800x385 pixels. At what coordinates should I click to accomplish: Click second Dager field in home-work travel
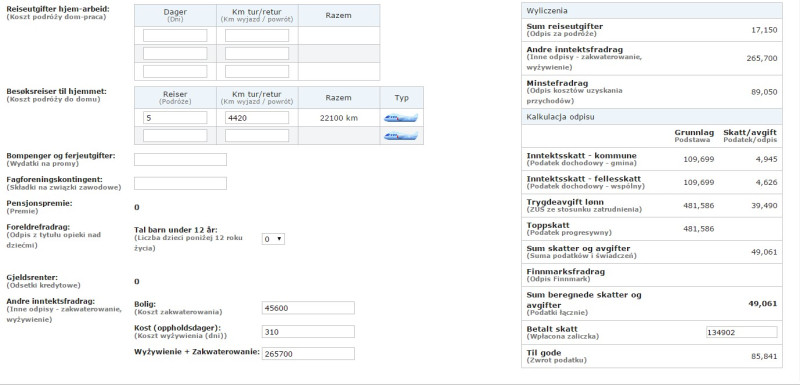pos(175,54)
